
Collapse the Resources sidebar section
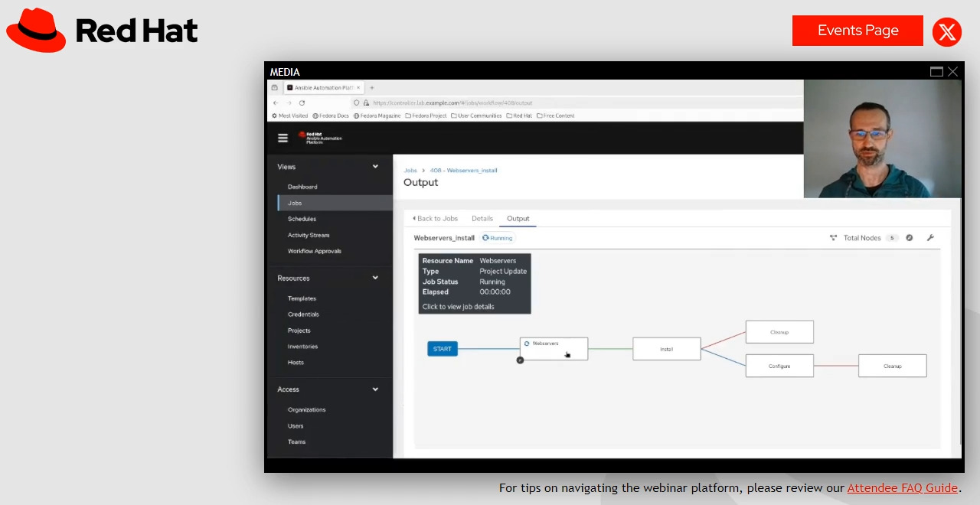(375, 278)
